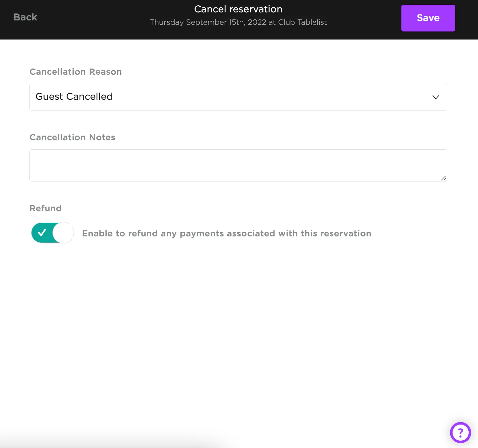Image resolution: width=478 pixels, height=448 pixels.
Task: Click the 'Cancel reservation' header title
Action: (x=238, y=9)
